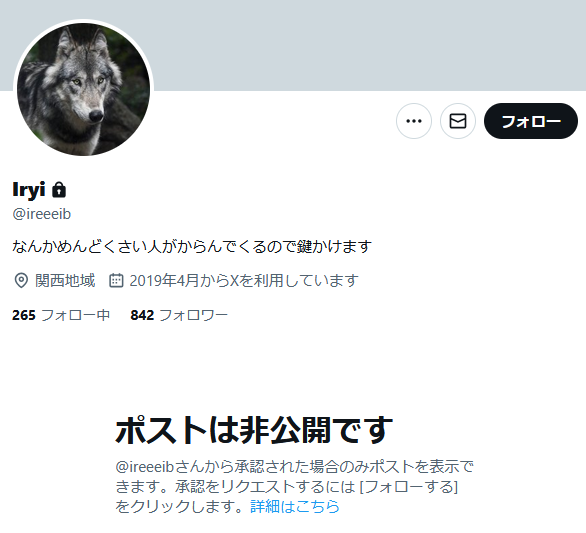This screenshot has width=586, height=533.
Task: Select the display name Iryi
Action: point(29,190)
